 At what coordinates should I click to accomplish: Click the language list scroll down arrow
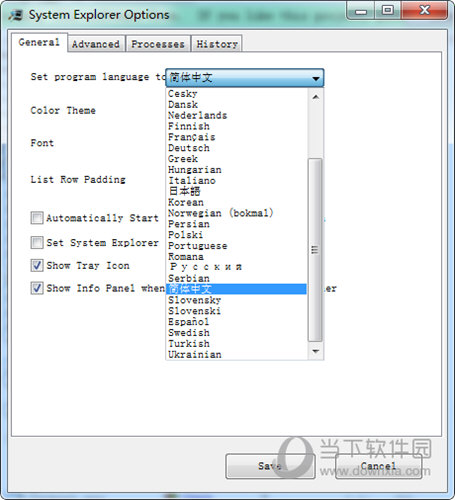[315, 351]
